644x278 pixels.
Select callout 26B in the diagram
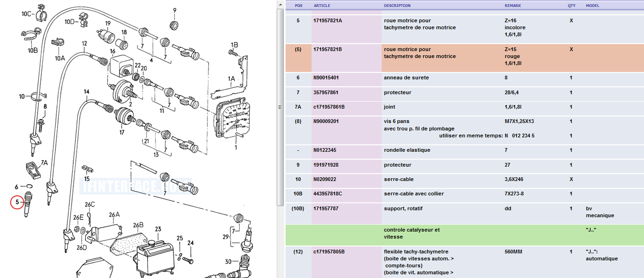(x=138, y=225)
